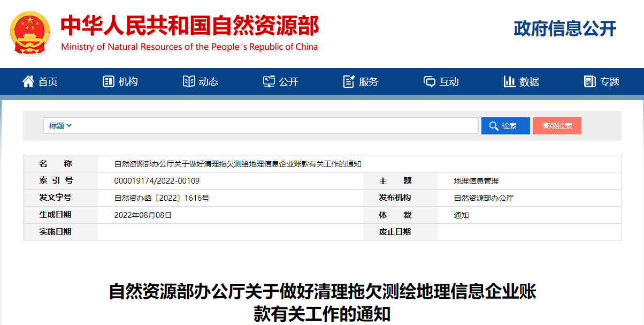Click the 名称 row label
Viewport: 644px width, 325px height.
[56, 164]
